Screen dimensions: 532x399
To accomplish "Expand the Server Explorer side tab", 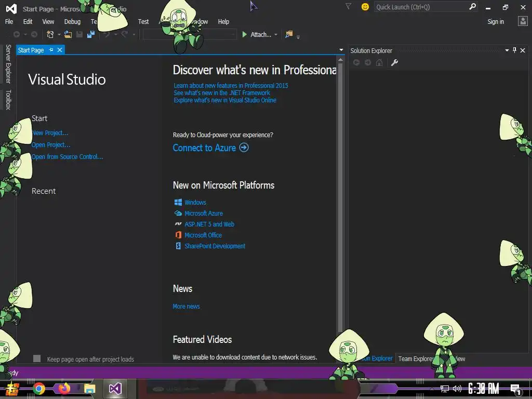I will (8, 64).
